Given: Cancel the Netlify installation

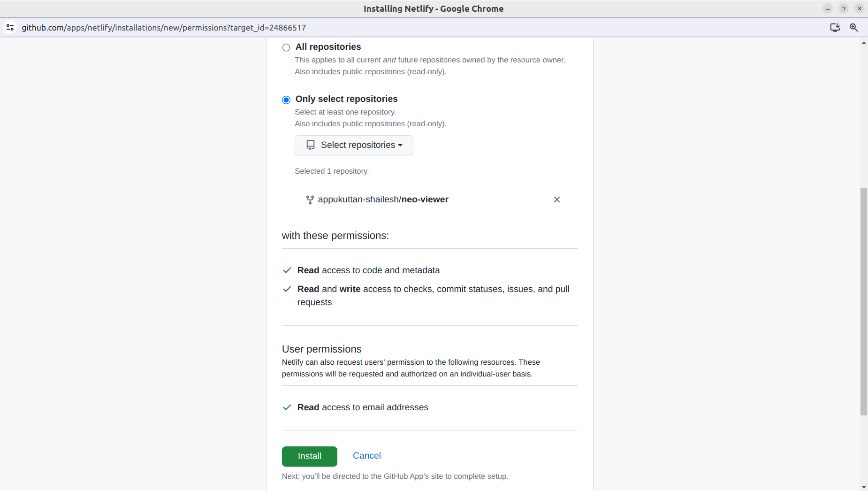Looking at the screenshot, I should pos(366,455).
